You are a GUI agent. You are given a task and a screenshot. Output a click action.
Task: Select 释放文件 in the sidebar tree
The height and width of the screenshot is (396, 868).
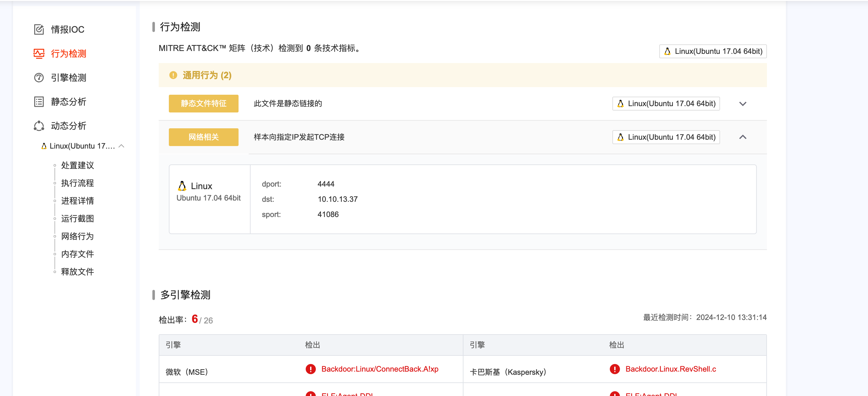pos(77,271)
